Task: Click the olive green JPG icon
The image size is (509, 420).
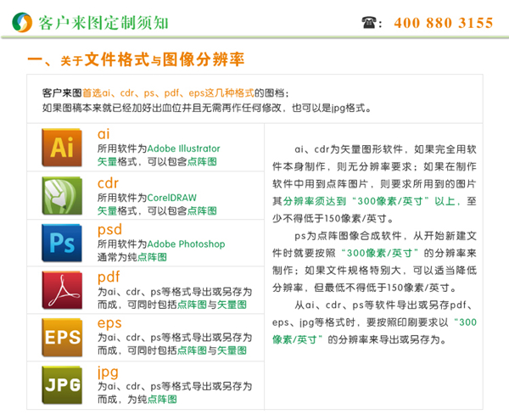Action: pos(61,384)
